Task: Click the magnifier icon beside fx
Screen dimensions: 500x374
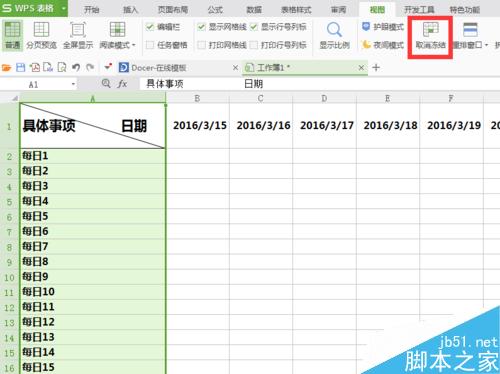Action: [106, 83]
